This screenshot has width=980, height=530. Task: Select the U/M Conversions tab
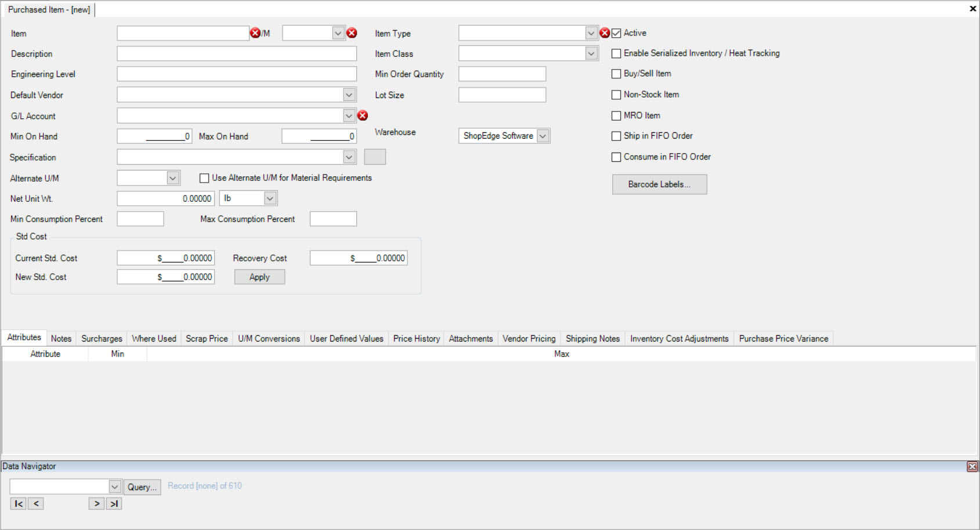click(x=269, y=339)
